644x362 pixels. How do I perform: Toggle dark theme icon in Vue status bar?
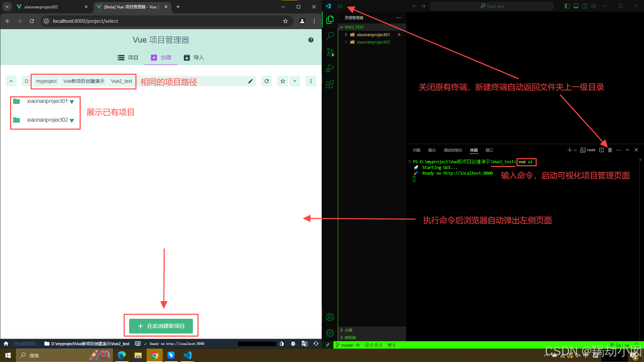coord(282,344)
